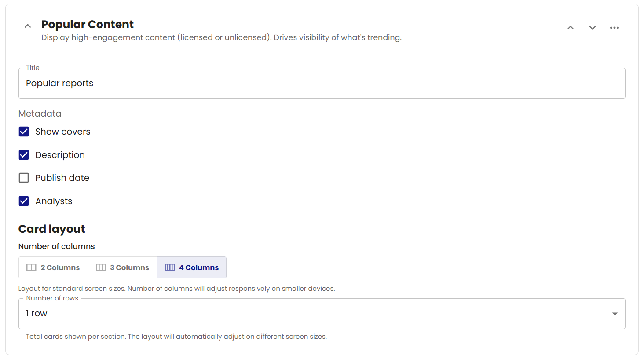Click the Popular Content section heading
Image resolution: width=644 pixels, height=359 pixels.
coord(88,24)
